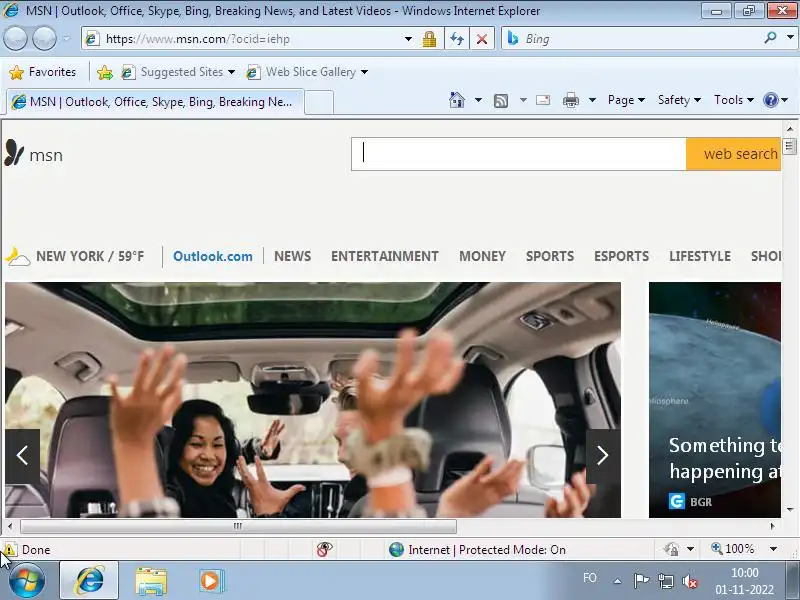The image size is (800, 600).
Task: Go to the Home page icon
Action: [457, 100]
